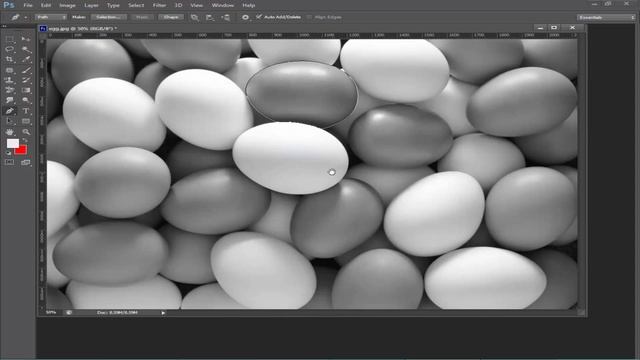Open the 3D menu
This screenshot has width=640, height=360.
point(178,5)
